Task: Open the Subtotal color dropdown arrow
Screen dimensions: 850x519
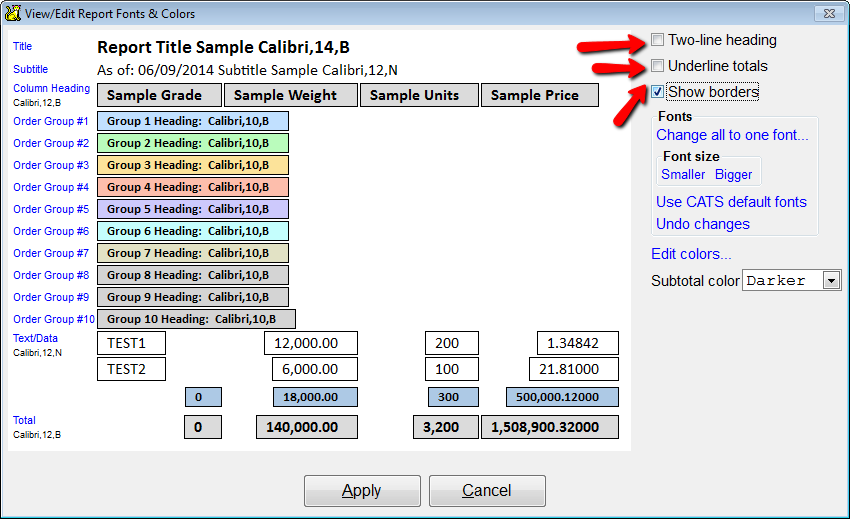Action: click(x=831, y=280)
